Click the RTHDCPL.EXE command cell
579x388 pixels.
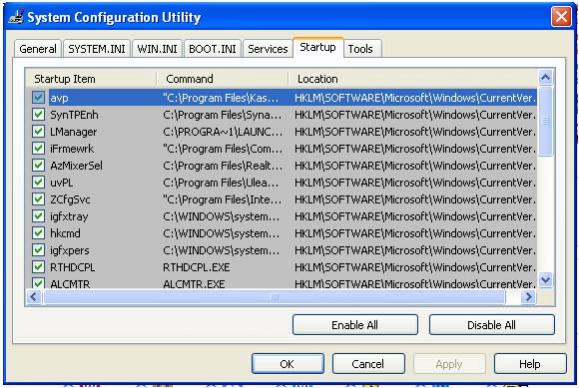pyautogui.click(x=196, y=267)
